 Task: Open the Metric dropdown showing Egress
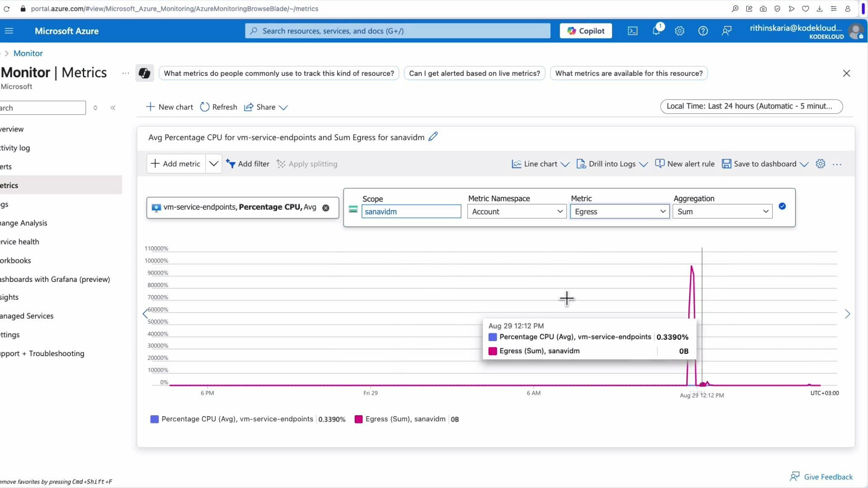click(620, 211)
